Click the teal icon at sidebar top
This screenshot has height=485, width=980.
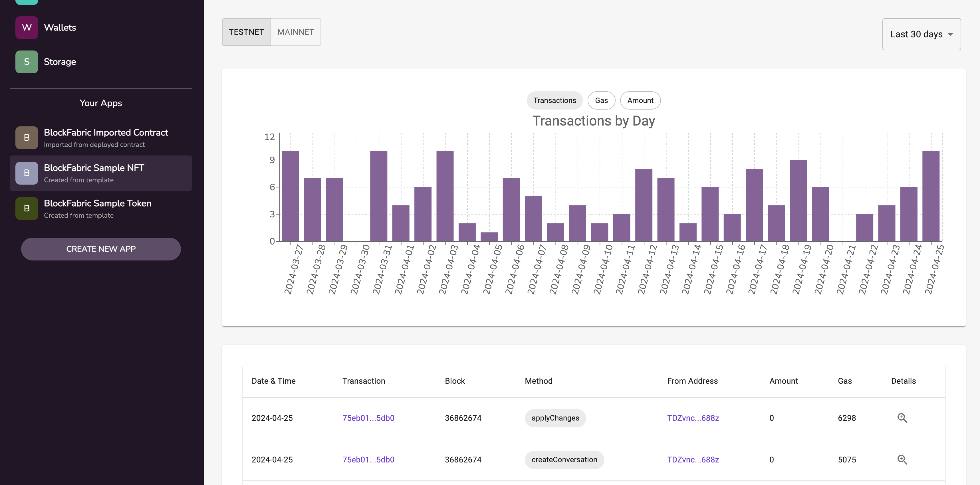[27, 2]
